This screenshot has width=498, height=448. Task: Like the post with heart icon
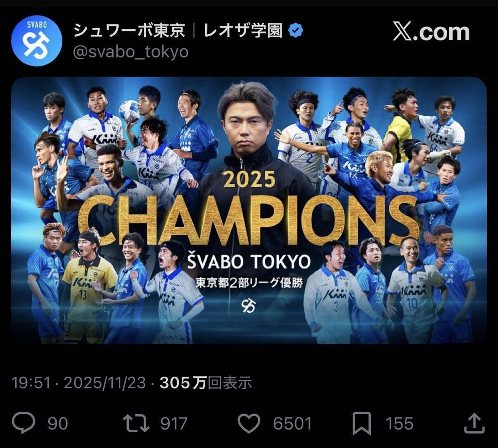point(249,424)
